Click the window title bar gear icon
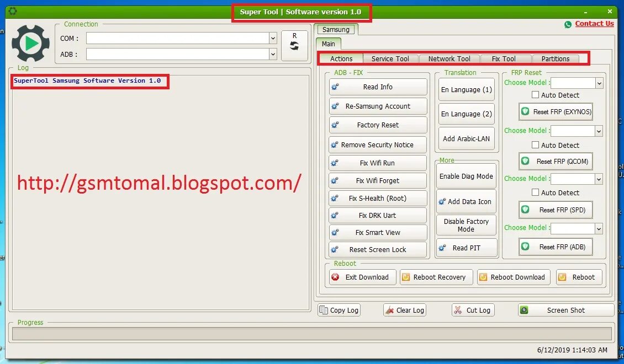Viewport: 624px width, 364px height. pyautogui.click(x=12, y=11)
